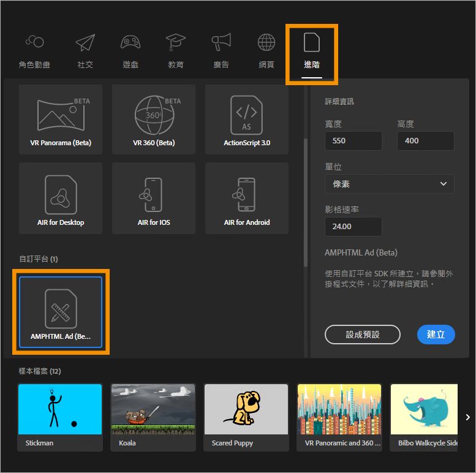Open the 角色動畫 character animation category
This screenshot has width=476, height=473.
34,51
